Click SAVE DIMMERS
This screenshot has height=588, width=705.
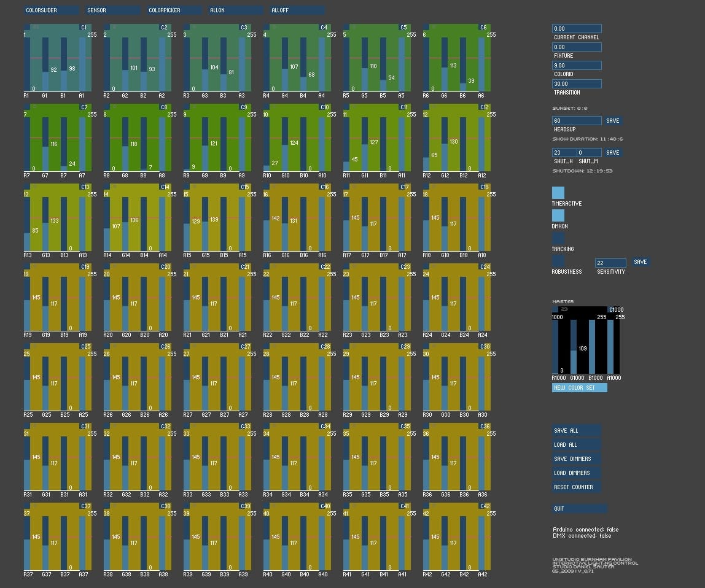577,459
